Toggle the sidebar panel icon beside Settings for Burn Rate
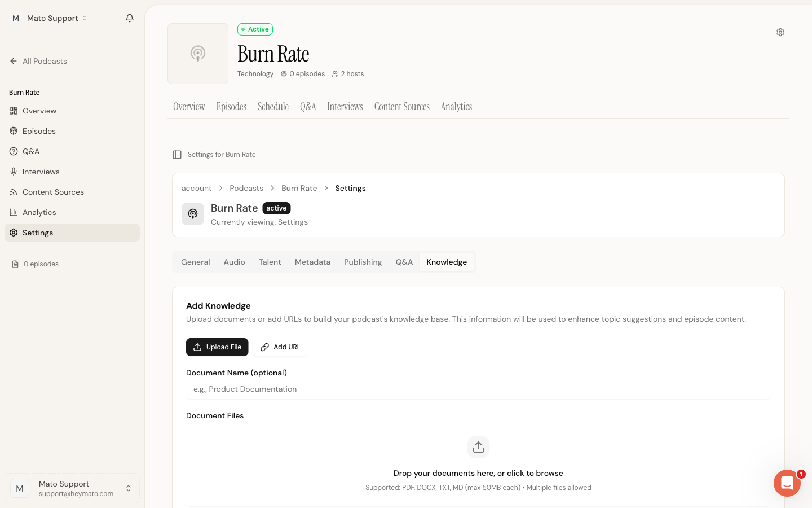Screen dimensions: 812x508 click(x=177, y=155)
